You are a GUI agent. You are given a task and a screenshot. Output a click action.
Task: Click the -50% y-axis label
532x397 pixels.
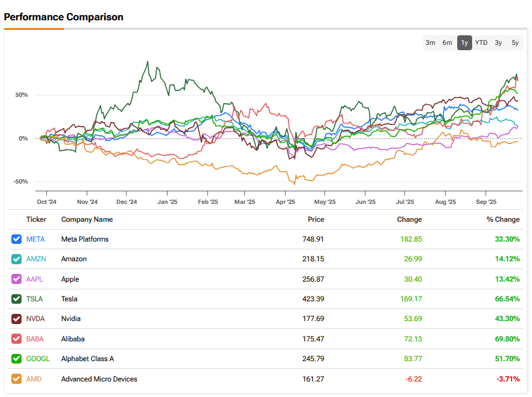click(x=20, y=182)
